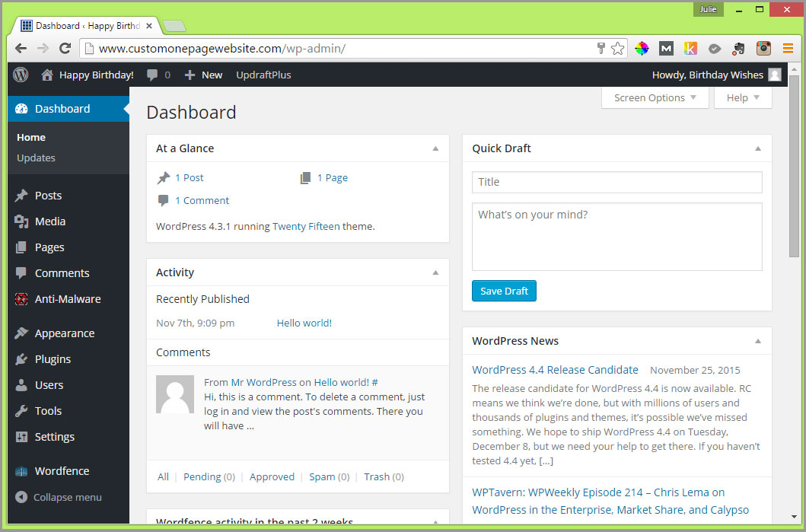Open the 1 Post link
Screen dimensions: 806x532
[190, 178]
